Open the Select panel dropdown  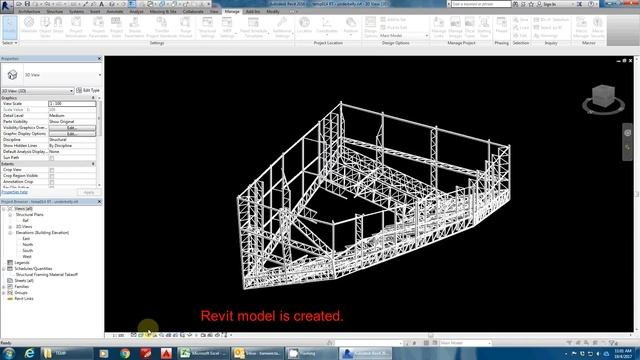click(x=10, y=43)
